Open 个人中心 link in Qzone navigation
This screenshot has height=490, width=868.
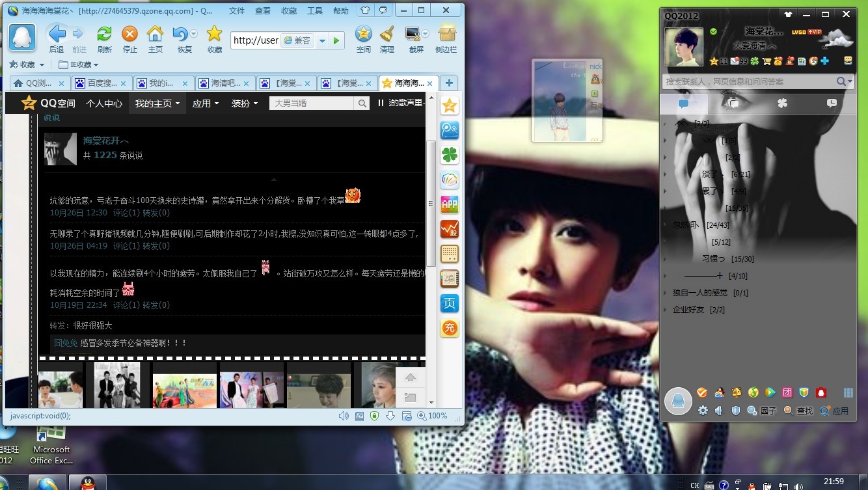point(104,103)
